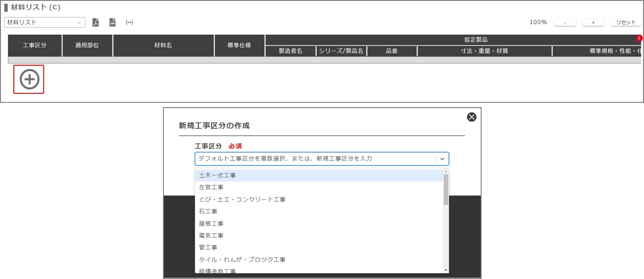Add new construction category with plus icon
This screenshot has width=644, height=279.
click(29, 79)
